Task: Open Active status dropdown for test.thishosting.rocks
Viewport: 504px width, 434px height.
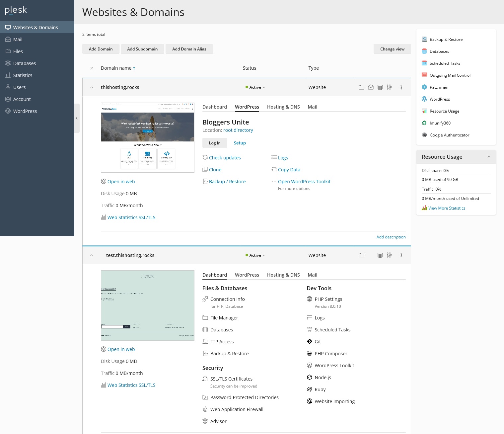Action: [x=255, y=255]
